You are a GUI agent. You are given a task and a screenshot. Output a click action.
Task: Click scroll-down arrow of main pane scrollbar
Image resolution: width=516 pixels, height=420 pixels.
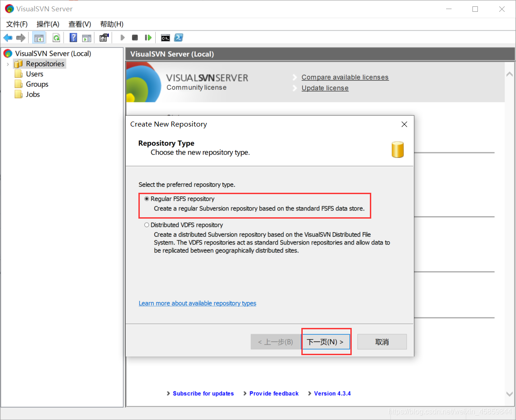pos(509,394)
